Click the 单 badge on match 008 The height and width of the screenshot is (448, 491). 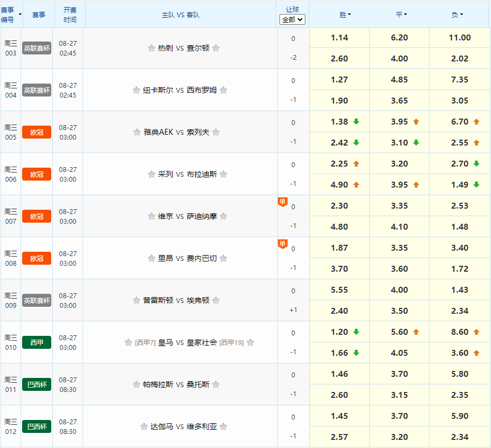tap(282, 244)
